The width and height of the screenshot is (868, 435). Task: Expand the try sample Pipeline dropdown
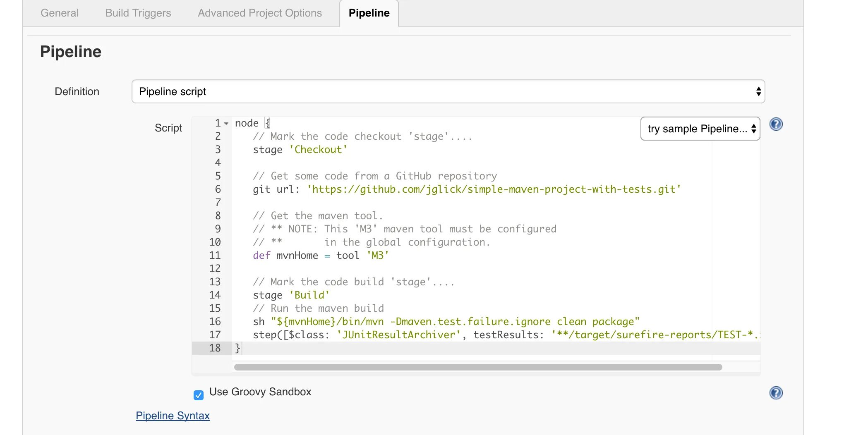[700, 129]
